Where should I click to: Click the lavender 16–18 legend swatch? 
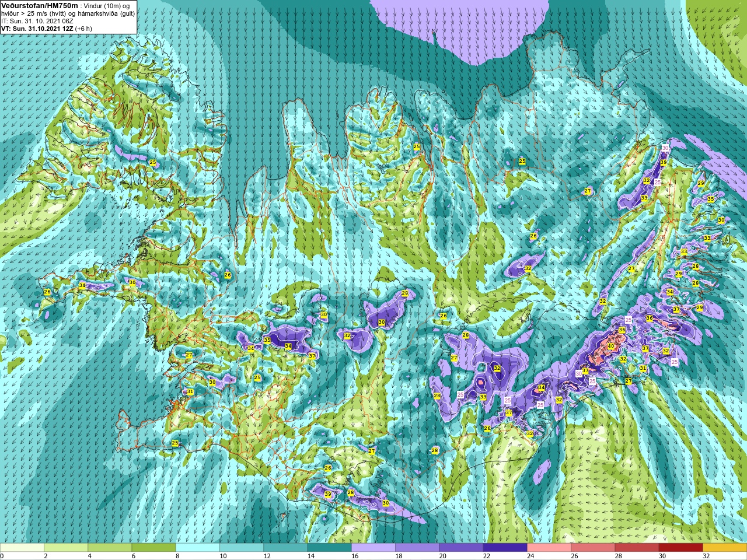click(x=373, y=548)
